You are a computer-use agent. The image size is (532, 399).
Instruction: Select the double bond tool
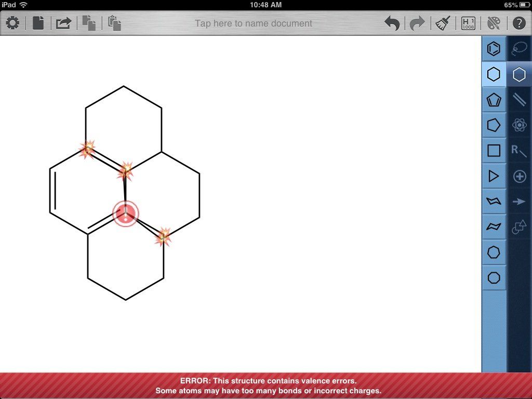tap(519, 99)
